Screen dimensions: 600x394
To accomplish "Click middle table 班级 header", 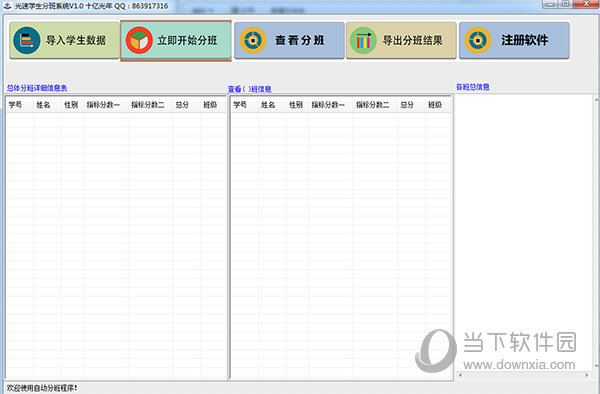I will tap(438, 105).
